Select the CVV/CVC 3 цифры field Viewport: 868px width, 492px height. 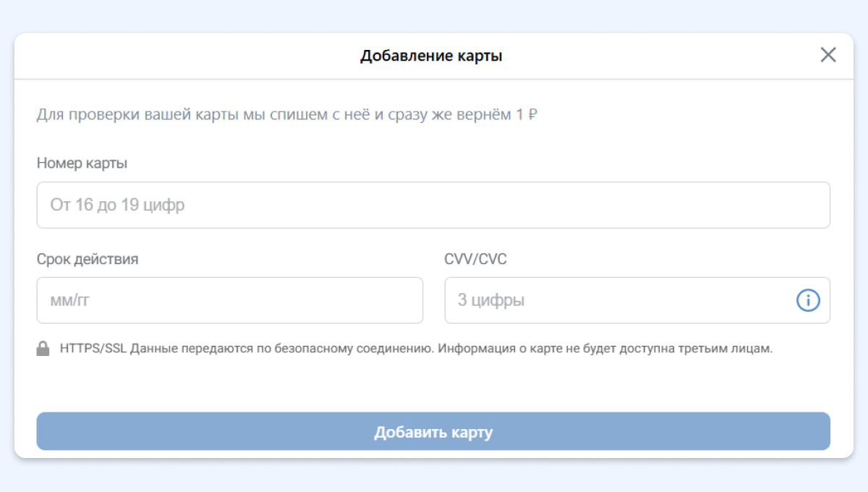point(615,300)
